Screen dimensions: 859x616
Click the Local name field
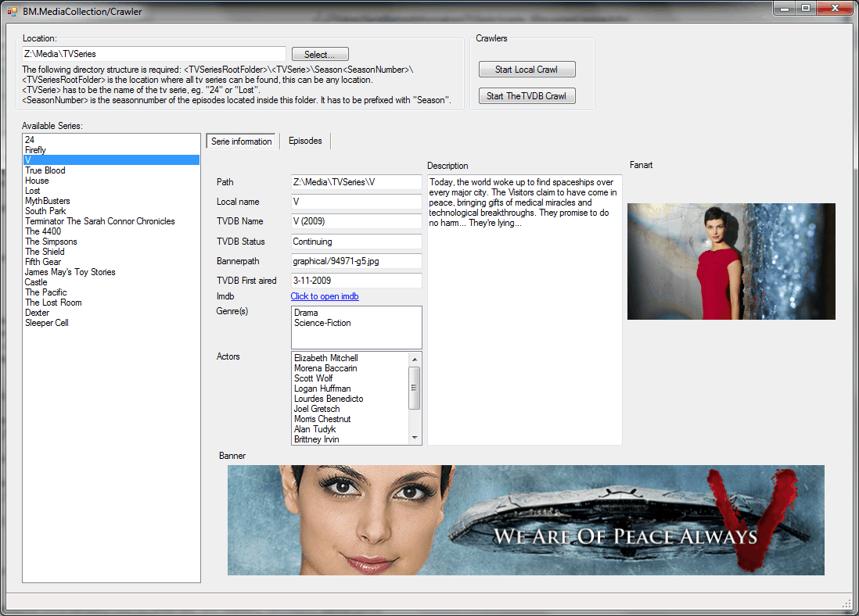(x=356, y=202)
